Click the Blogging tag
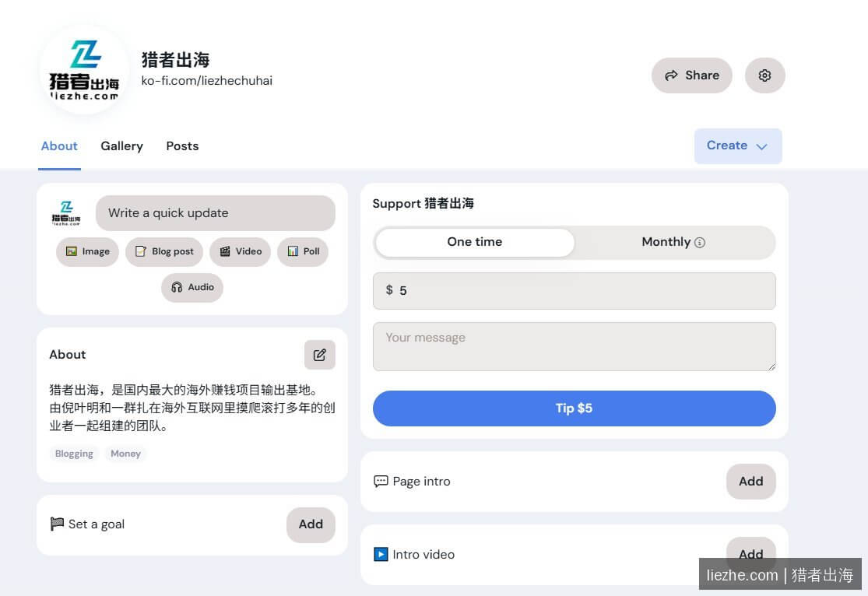The height and width of the screenshot is (596, 868). point(74,454)
